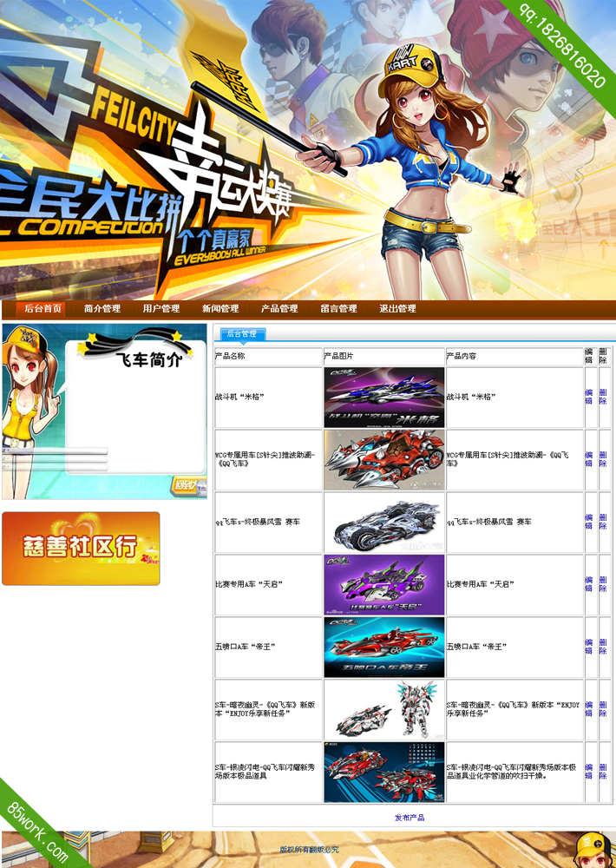Click the cartoon girl in 飞车简介 panel
The width and height of the screenshot is (616, 868).
point(30,410)
